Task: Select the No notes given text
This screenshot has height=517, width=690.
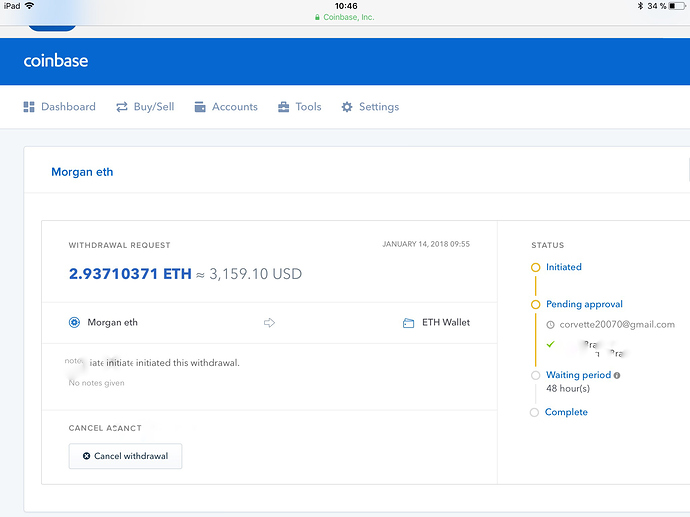Action: click(96, 383)
